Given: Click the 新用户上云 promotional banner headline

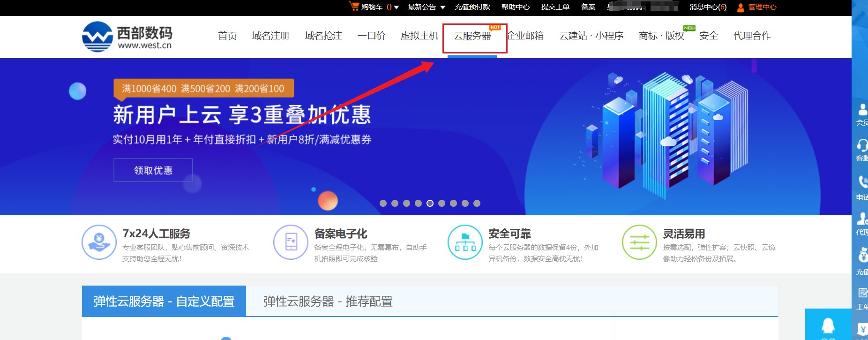Looking at the screenshot, I should click(242, 114).
